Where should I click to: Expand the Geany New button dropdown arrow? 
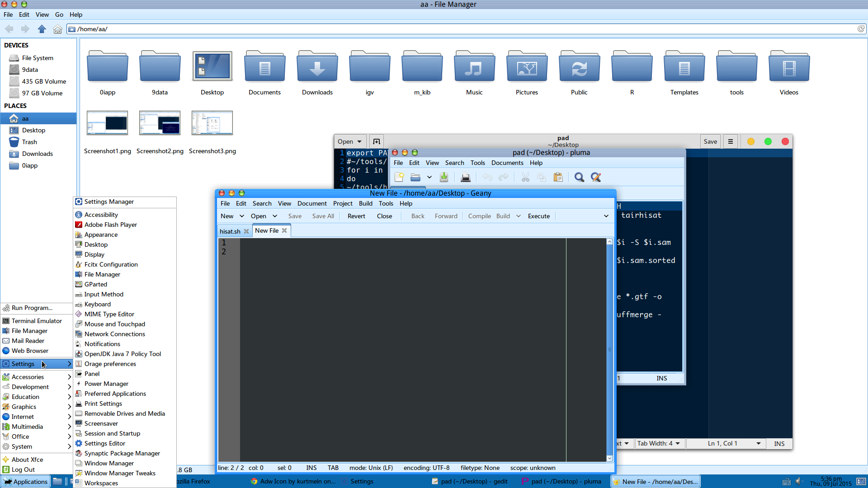tap(242, 216)
